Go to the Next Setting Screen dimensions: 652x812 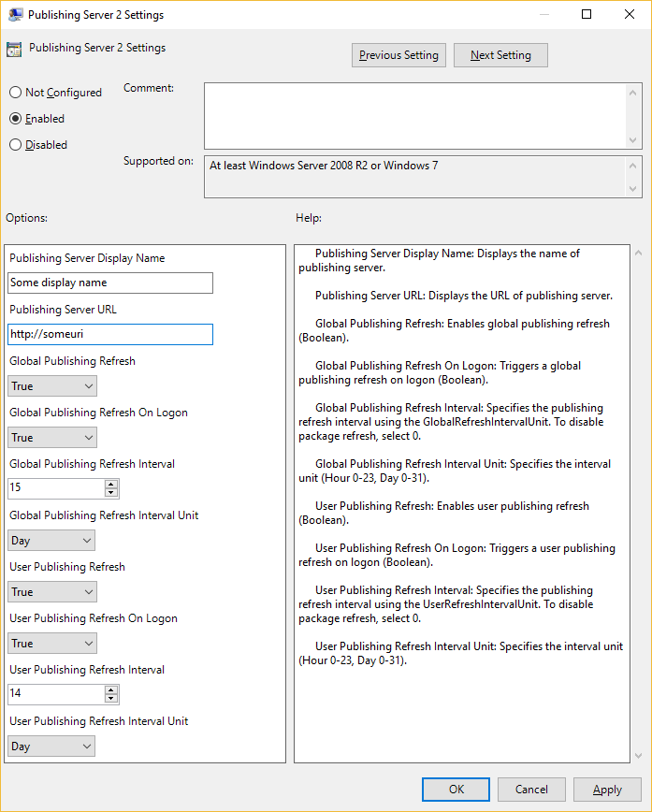tap(500, 55)
